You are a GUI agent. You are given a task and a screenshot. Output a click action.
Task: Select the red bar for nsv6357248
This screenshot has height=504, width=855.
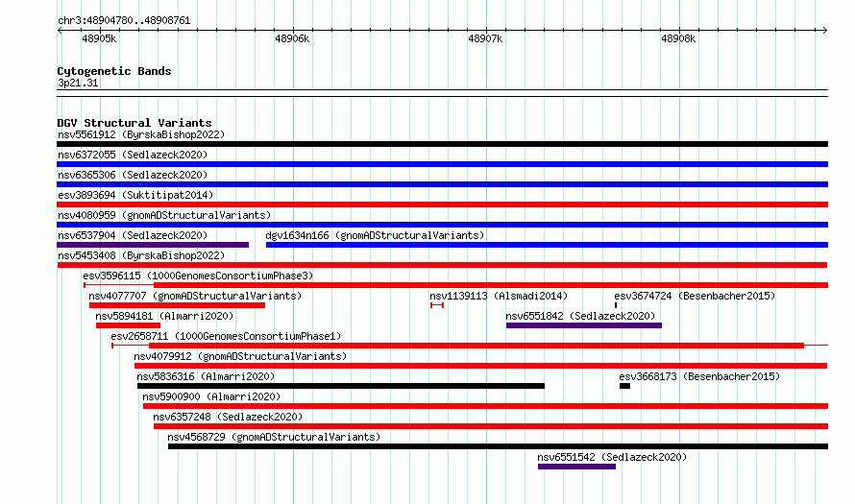491,426
